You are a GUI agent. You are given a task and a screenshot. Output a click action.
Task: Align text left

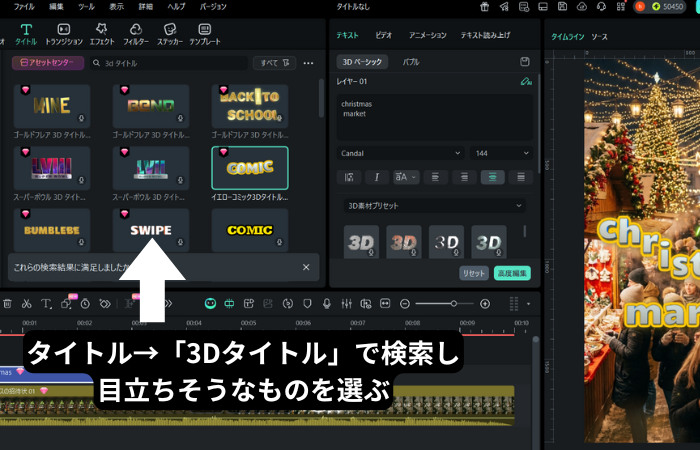tap(435, 177)
